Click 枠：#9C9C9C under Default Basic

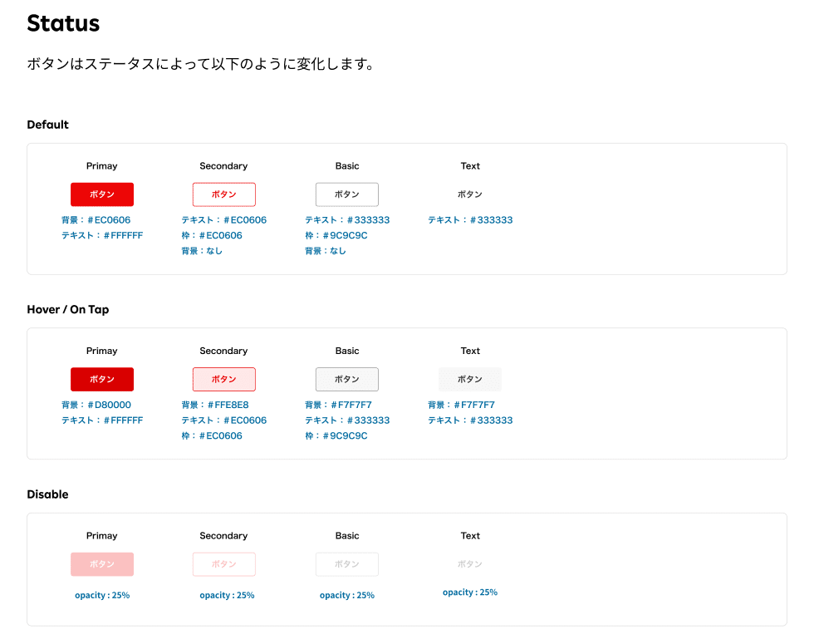click(x=336, y=236)
